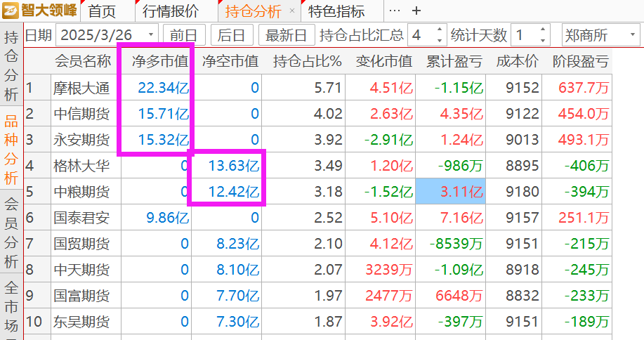This screenshot has width=644, height=340.
Task: Click stage loss -189万
Action: pos(586,322)
